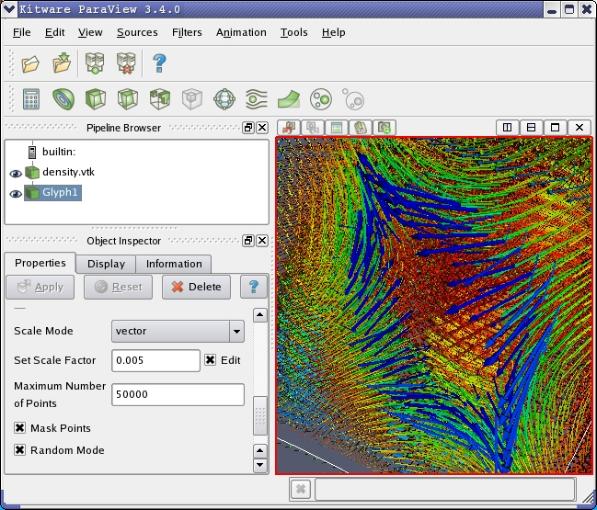Click the Maximum Number of Points field

(x=178, y=394)
